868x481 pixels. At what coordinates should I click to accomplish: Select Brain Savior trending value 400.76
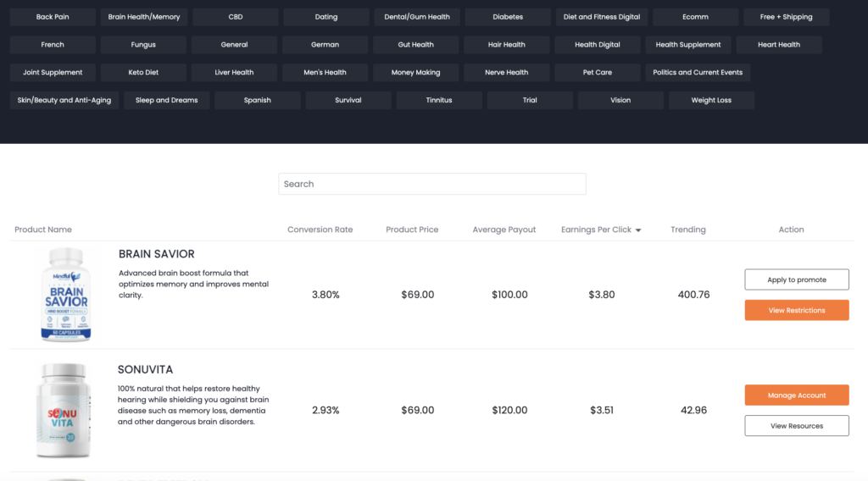(x=693, y=295)
